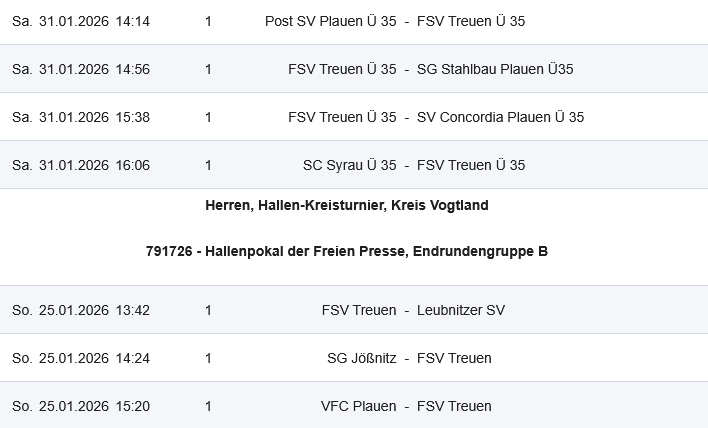
Task: Select the So. 25.01.2026 13:42 match
Action: click(81, 310)
